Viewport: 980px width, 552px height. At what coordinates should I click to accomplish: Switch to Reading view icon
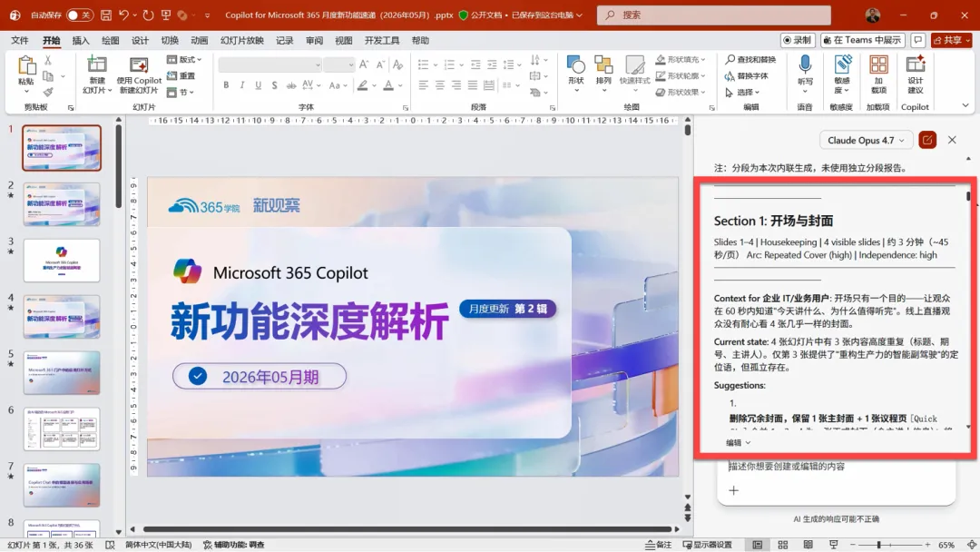808,545
